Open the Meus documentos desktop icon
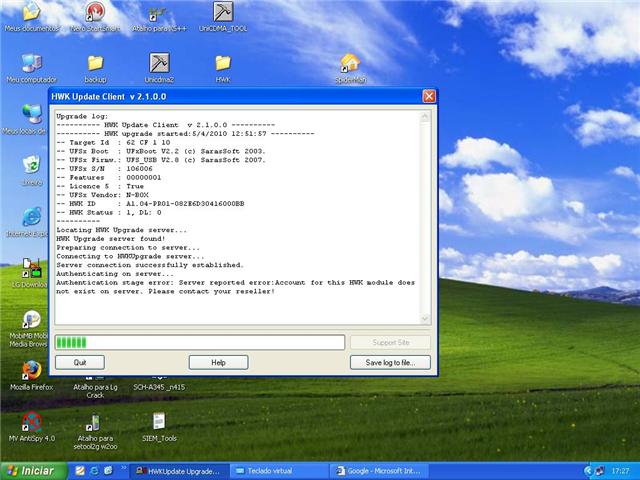 tap(32, 16)
